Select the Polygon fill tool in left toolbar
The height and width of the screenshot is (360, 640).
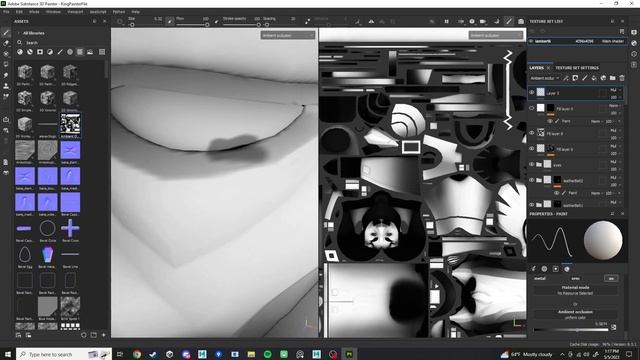tap(6, 64)
